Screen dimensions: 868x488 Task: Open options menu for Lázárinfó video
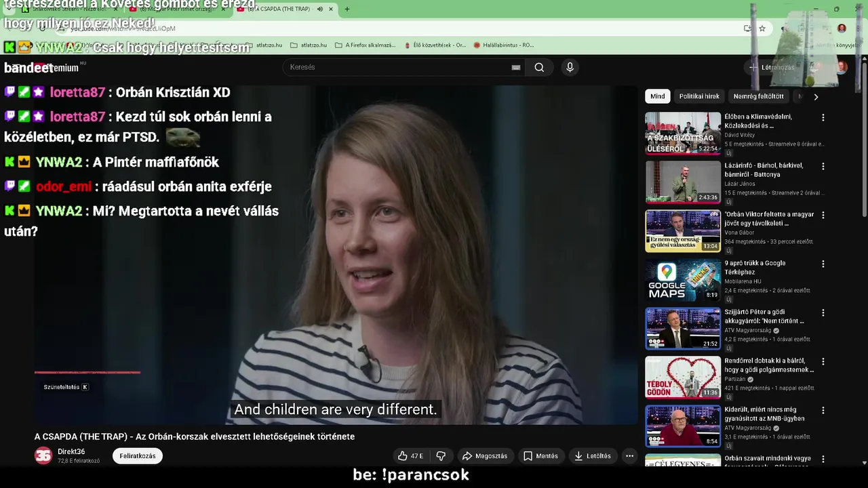point(823,166)
